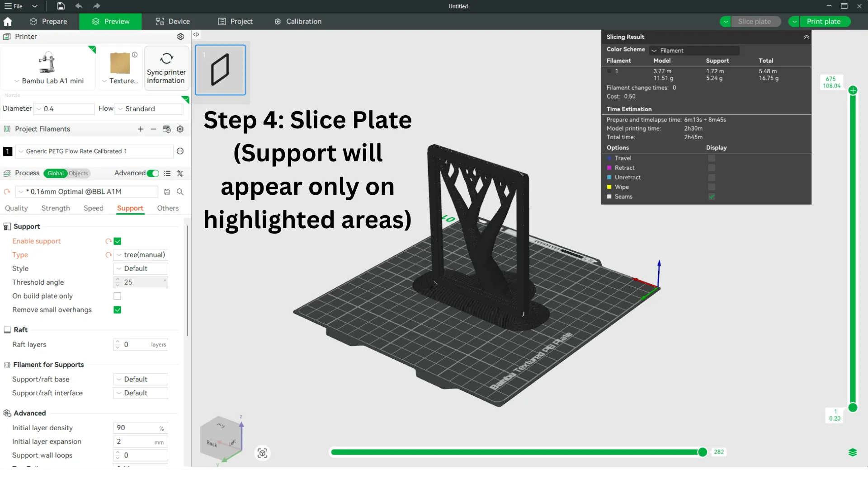Click the redo arrow icon

pyautogui.click(x=96, y=6)
